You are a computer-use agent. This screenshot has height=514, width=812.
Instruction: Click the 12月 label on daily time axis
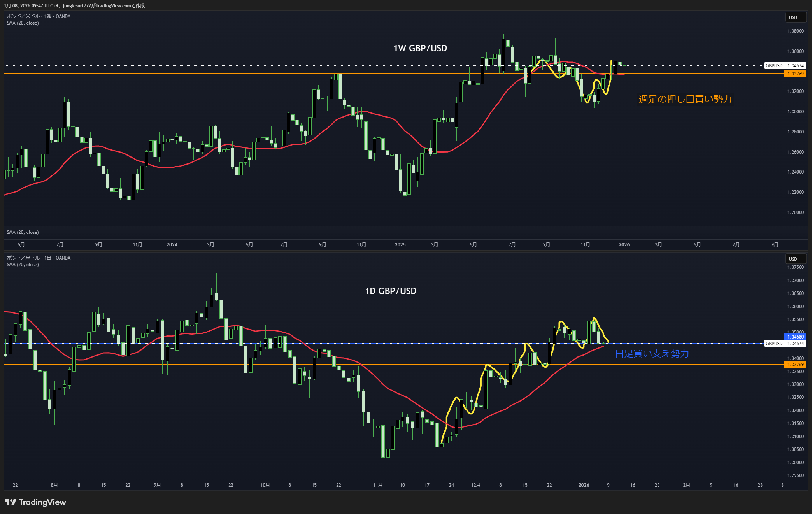tap(475, 485)
